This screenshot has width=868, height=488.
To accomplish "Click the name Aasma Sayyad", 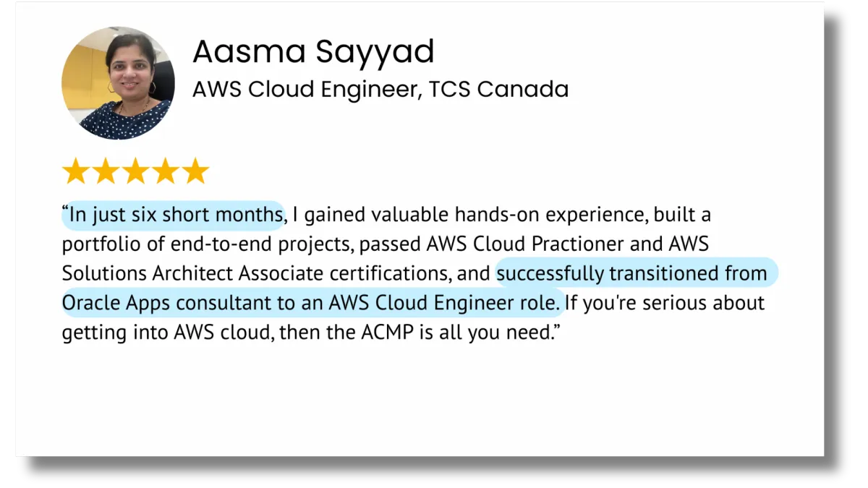I will coord(313,51).
